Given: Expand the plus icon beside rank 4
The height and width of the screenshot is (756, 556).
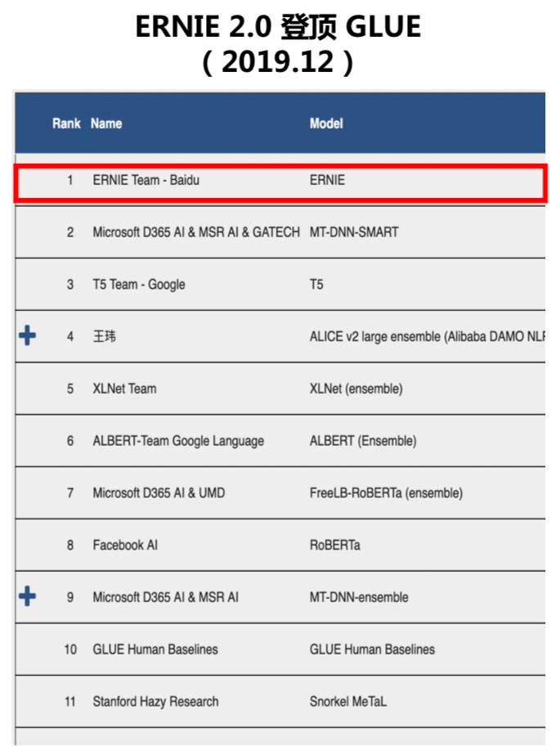Looking at the screenshot, I should pos(27,335).
